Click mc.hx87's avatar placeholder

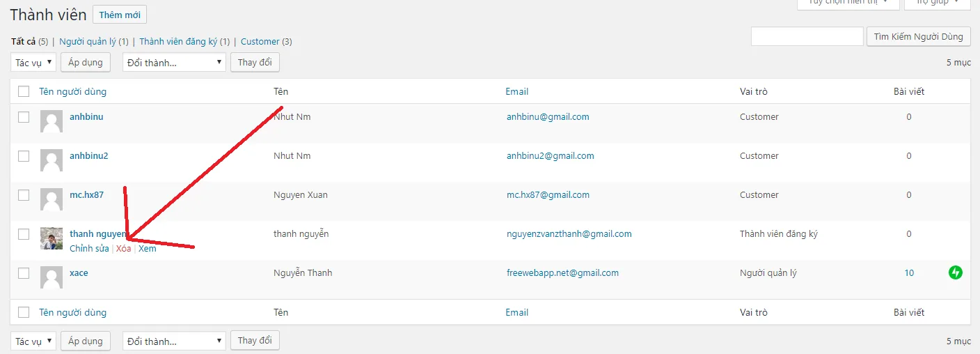click(x=52, y=199)
